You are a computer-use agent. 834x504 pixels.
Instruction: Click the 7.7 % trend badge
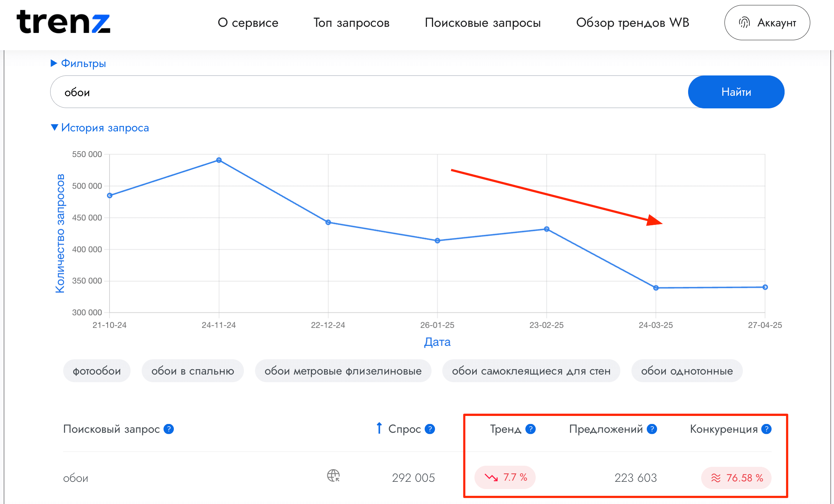click(x=505, y=477)
